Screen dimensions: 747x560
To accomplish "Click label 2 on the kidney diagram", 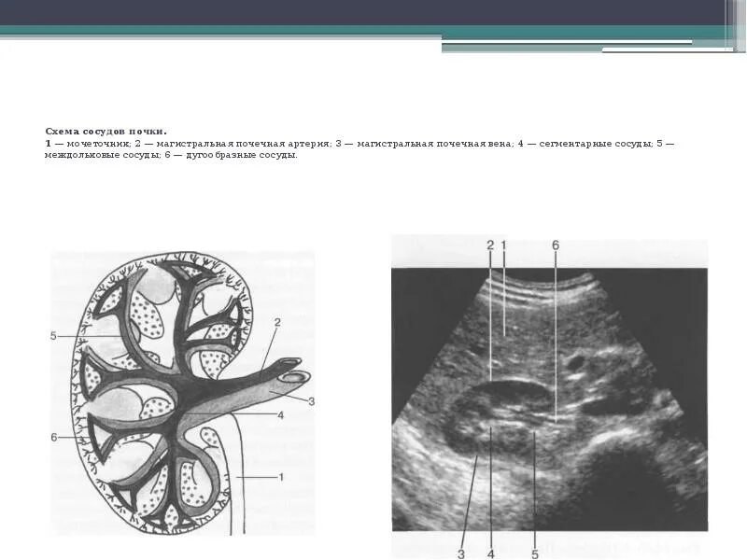I will 277,322.
